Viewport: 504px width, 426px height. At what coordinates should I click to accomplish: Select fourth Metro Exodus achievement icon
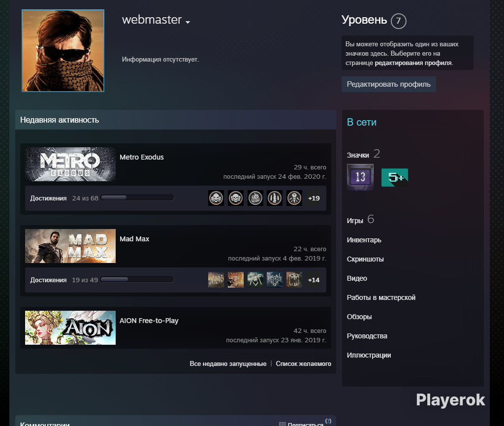(275, 198)
